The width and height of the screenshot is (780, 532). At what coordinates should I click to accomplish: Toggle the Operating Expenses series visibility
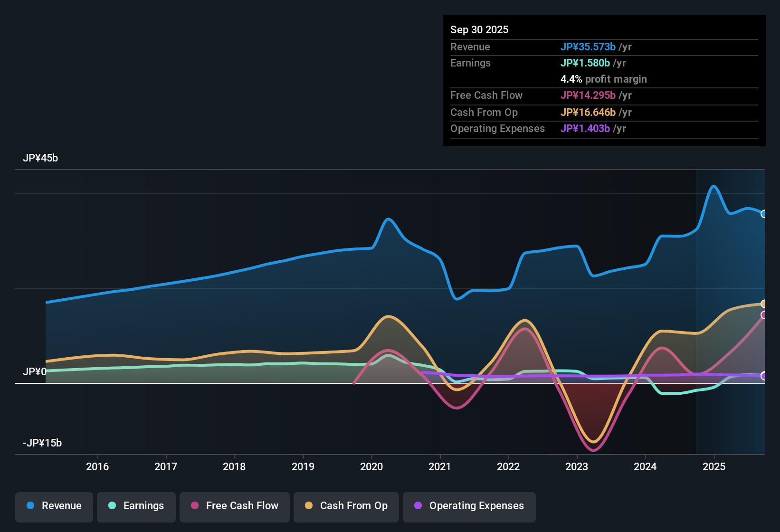(469, 506)
